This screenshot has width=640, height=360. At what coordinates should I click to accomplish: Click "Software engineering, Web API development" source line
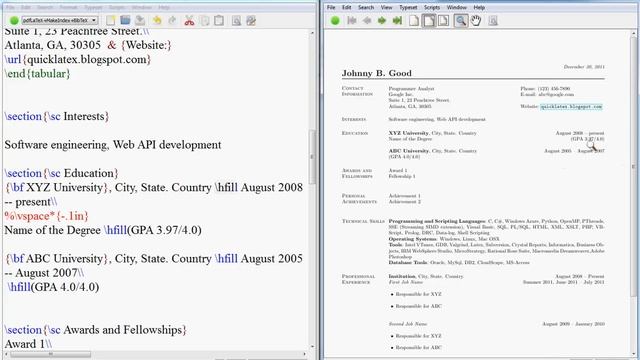[113, 145]
